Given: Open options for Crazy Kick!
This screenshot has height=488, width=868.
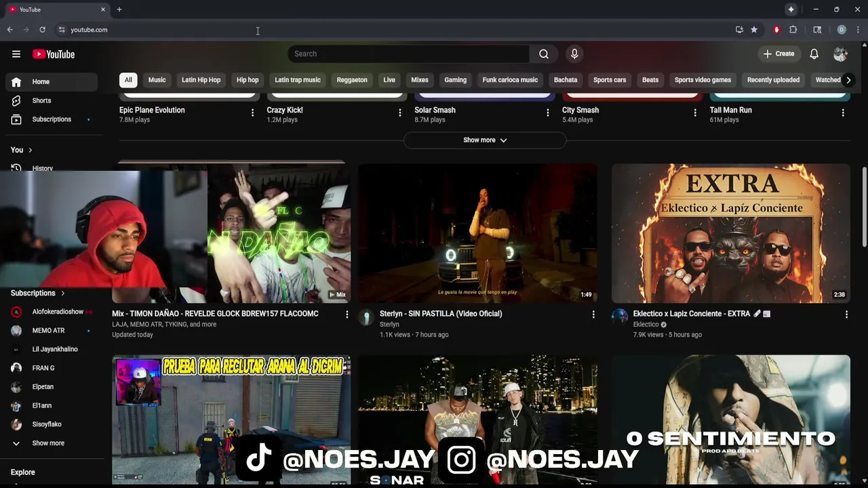Looking at the screenshot, I should point(400,113).
